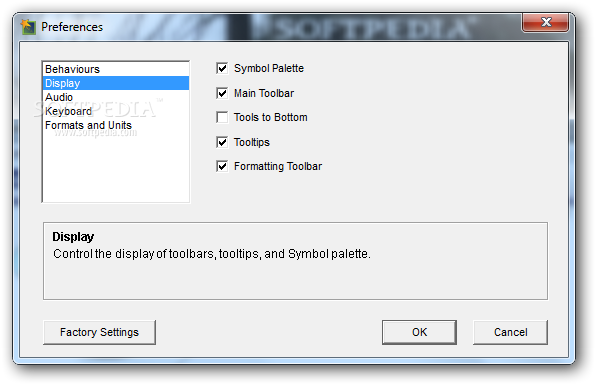
Task: Click the 'Control the display of toolbars' description text
Action: click(x=212, y=253)
